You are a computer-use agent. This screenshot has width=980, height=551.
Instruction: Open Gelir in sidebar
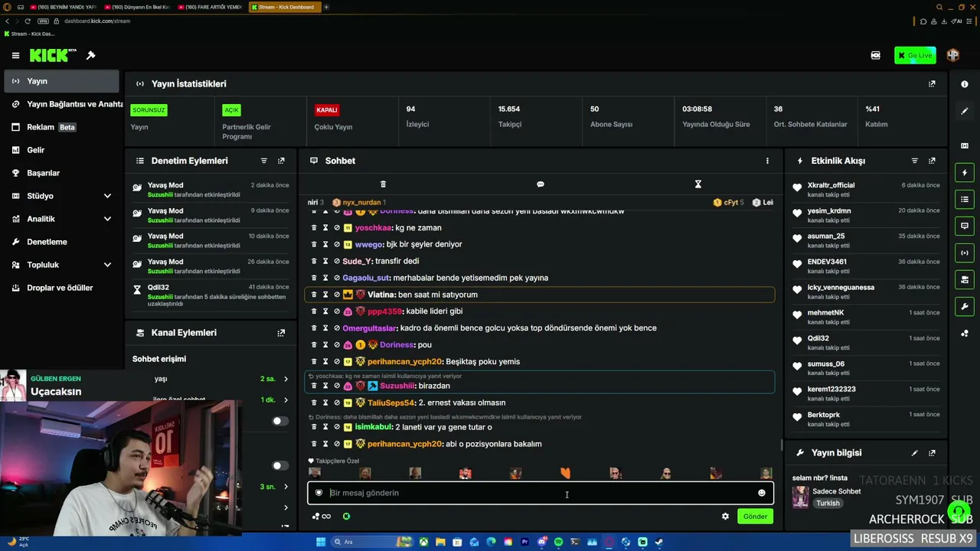[61, 150]
